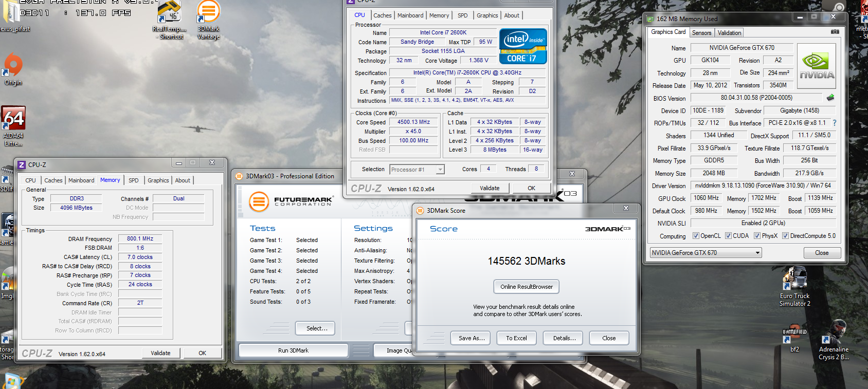This screenshot has width=868, height=389.
Task: Open the About tab in memory CPU-Z window
Action: point(183,180)
